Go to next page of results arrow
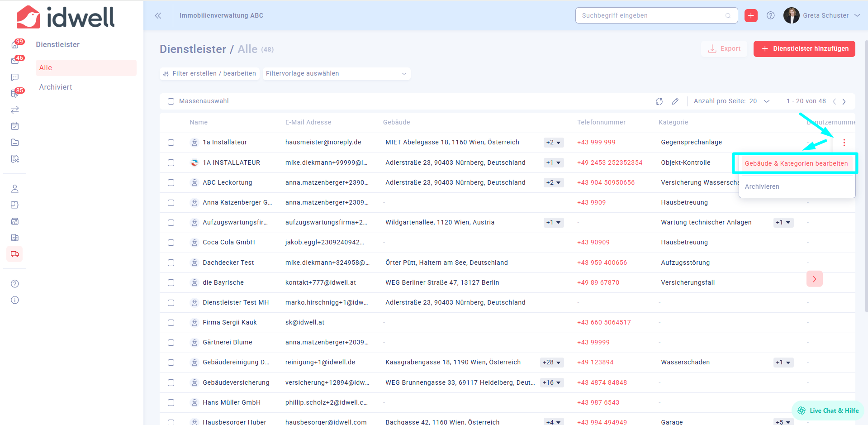This screenshot has height=425, width=868. 844,101
